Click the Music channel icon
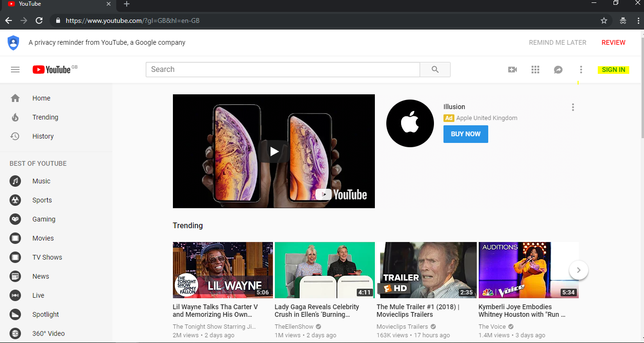 [15, 181]
